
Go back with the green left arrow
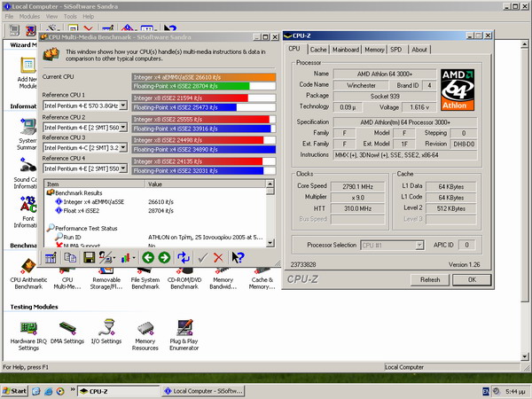click(x=148, y=258)
